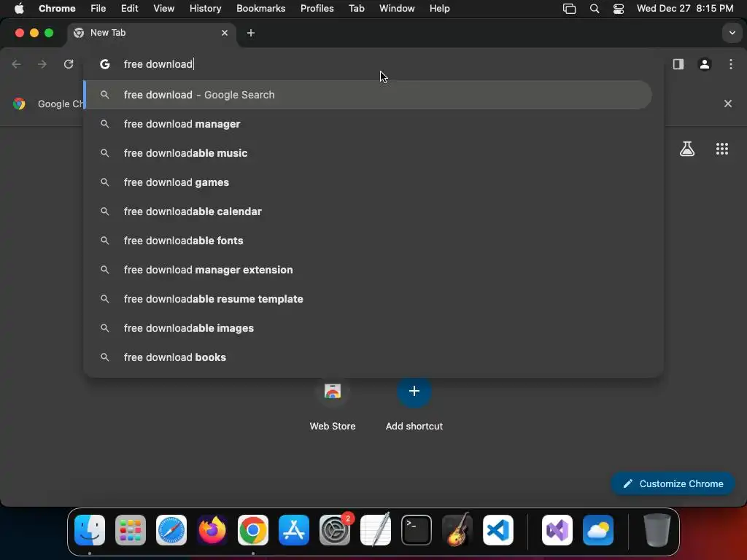Viewport: 747px width, 560px height.
Task: Select 'free download manager extension' suggestion
Action: tap(368, 270)
